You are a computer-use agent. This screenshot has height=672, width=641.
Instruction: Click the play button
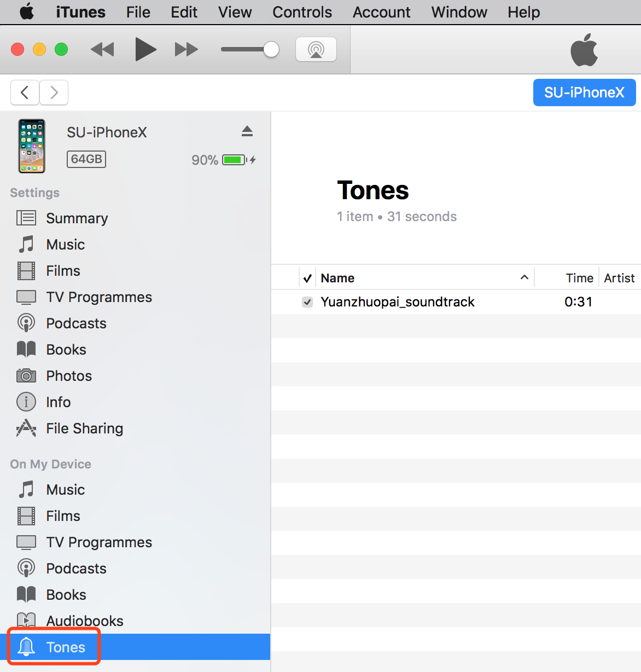click(145, 50)
